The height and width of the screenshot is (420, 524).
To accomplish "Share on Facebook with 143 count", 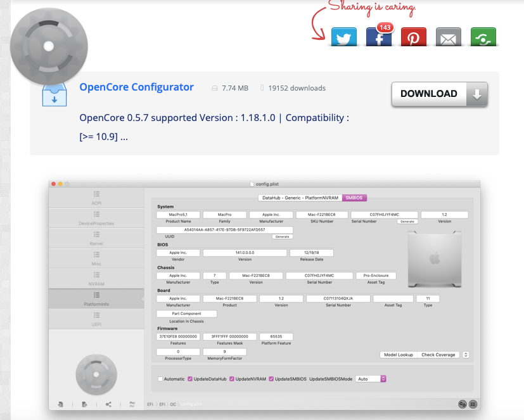I will click(379, 37).
